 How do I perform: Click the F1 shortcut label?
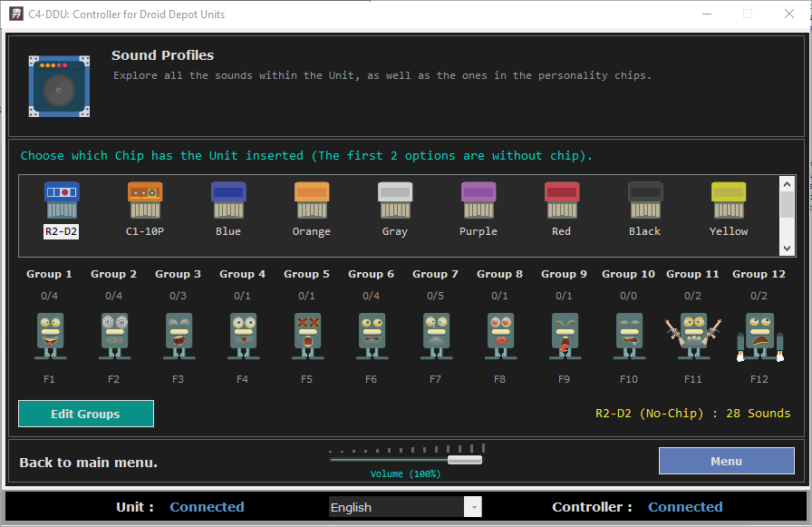click(49, 379)
